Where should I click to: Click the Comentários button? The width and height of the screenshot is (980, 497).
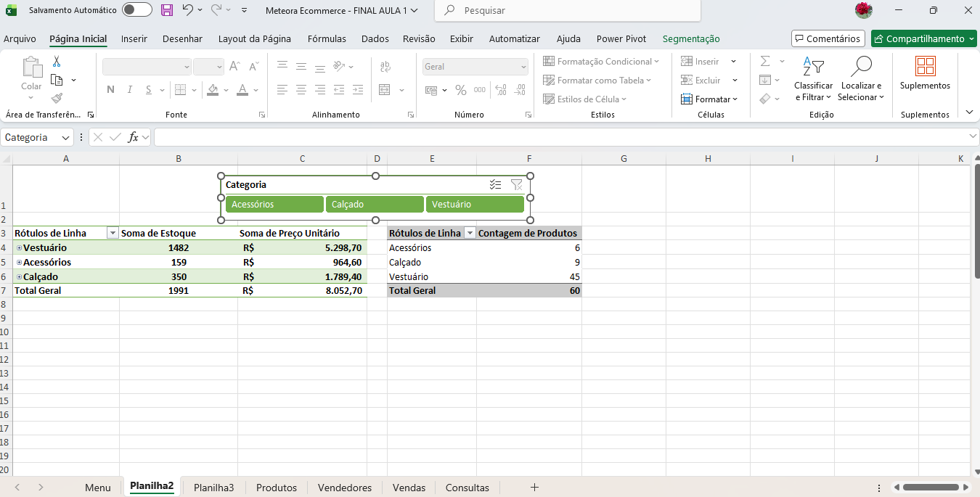(x=828, y=39)
